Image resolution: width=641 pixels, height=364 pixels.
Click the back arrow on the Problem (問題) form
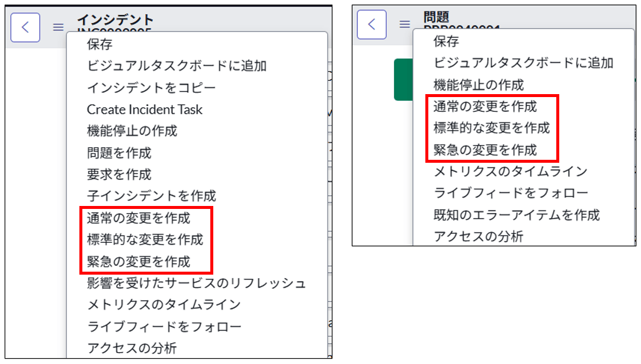(371, 24)
